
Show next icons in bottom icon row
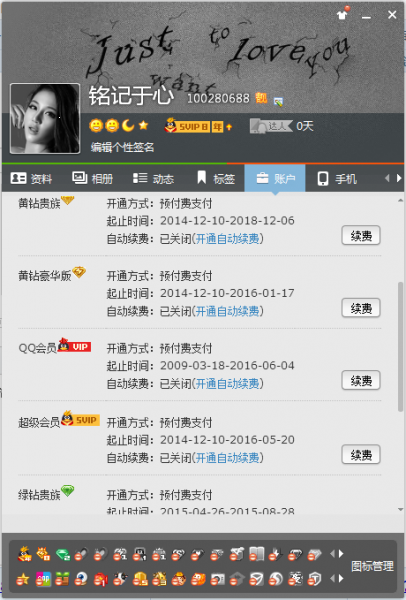[x=341, y=579]
